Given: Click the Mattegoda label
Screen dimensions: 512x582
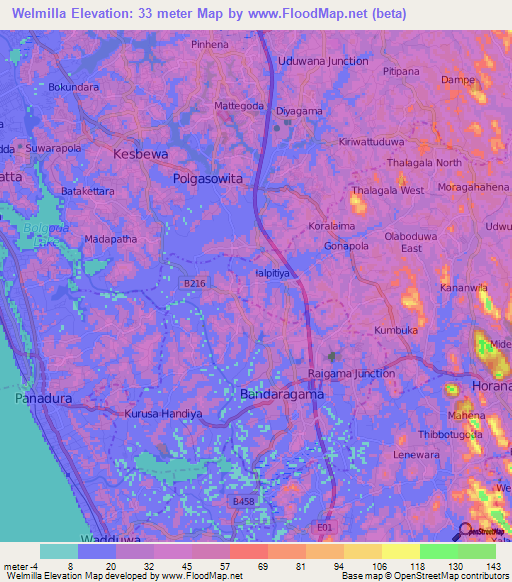Looking at the screenshot, I should point(239,106).
